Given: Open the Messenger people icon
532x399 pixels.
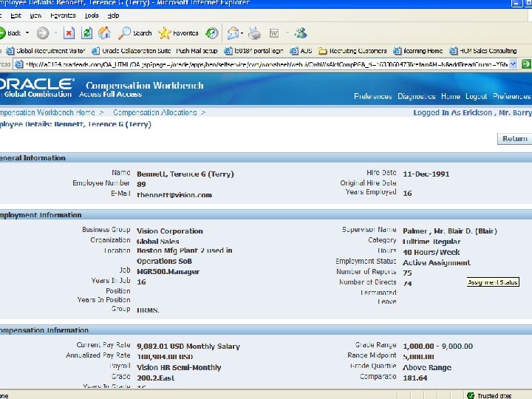Looking at the screenshot, I should pos(301,33).
